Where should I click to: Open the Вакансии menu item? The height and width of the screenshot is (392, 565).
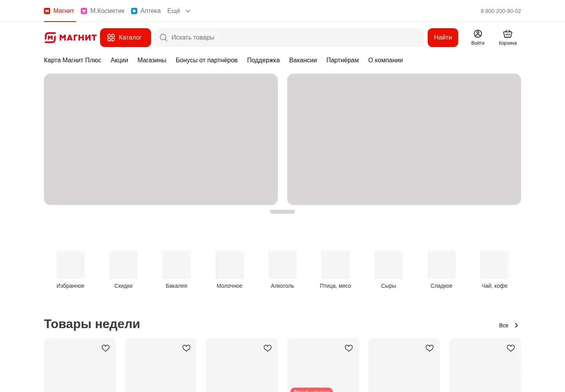[303, 60]
